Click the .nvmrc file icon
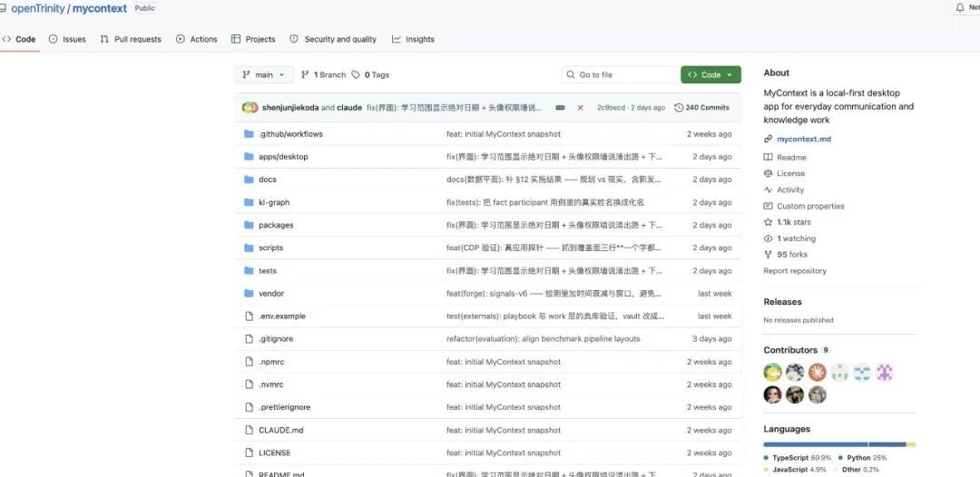The height and width of the screenshot is (477, 980). pos(249,384)
